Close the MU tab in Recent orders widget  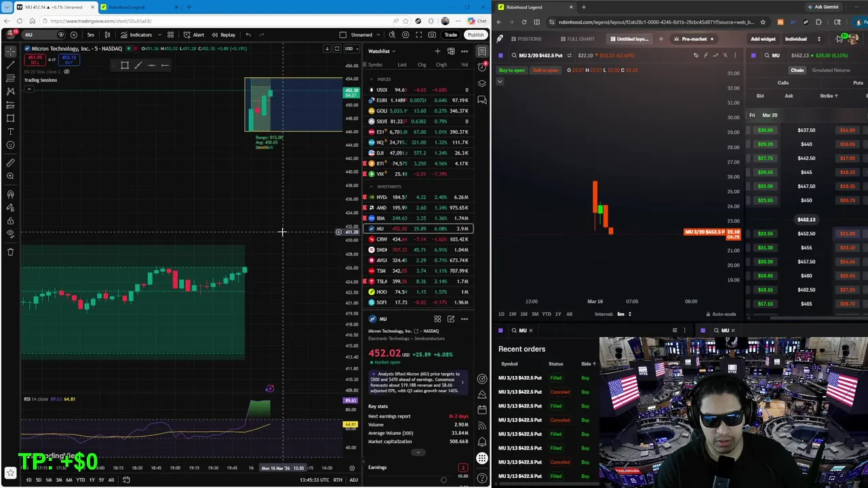(530, 331)
